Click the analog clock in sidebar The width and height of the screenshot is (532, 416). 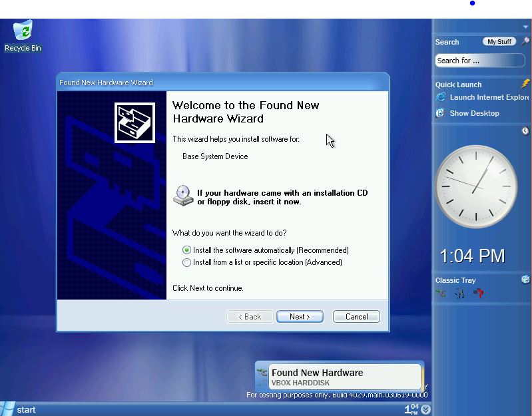(476, 186)
